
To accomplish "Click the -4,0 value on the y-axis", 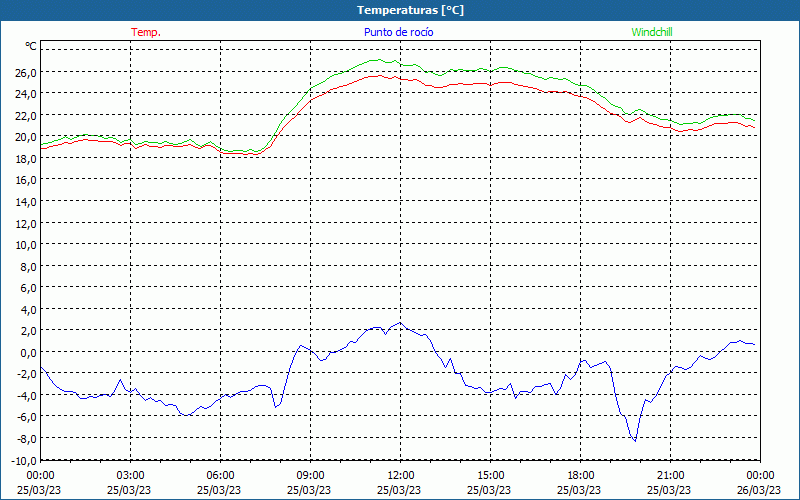I will pos(27,396).
